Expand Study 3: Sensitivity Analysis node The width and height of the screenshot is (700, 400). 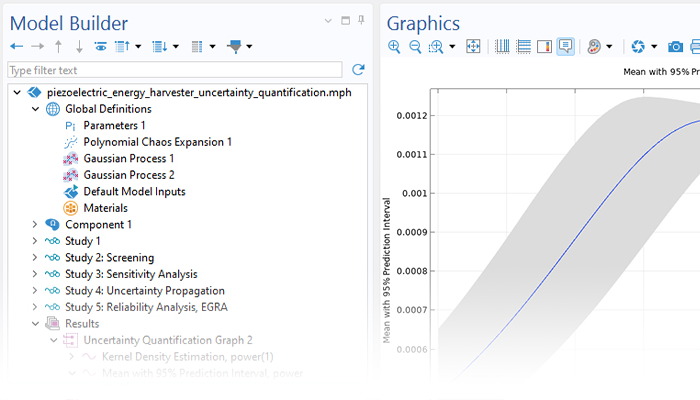click(x=35, y=274)
